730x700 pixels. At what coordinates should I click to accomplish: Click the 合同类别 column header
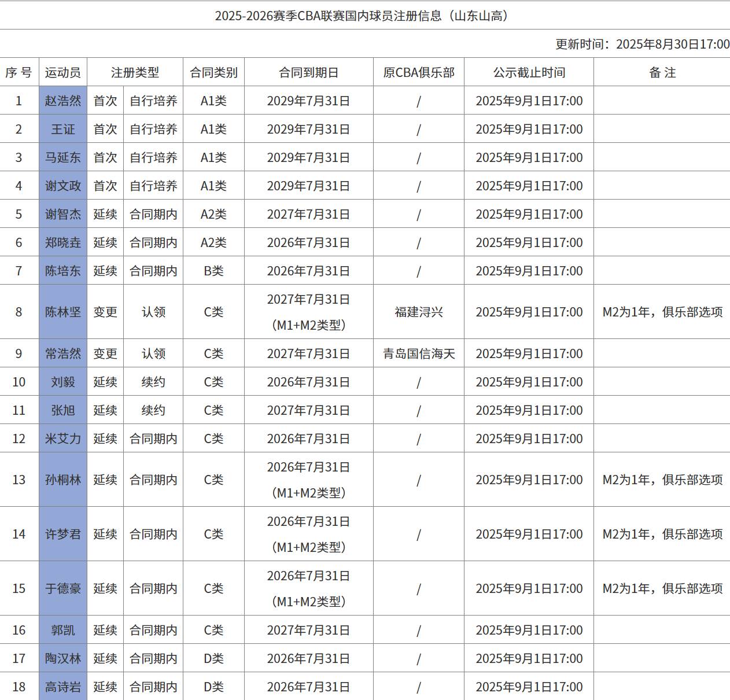213,72
